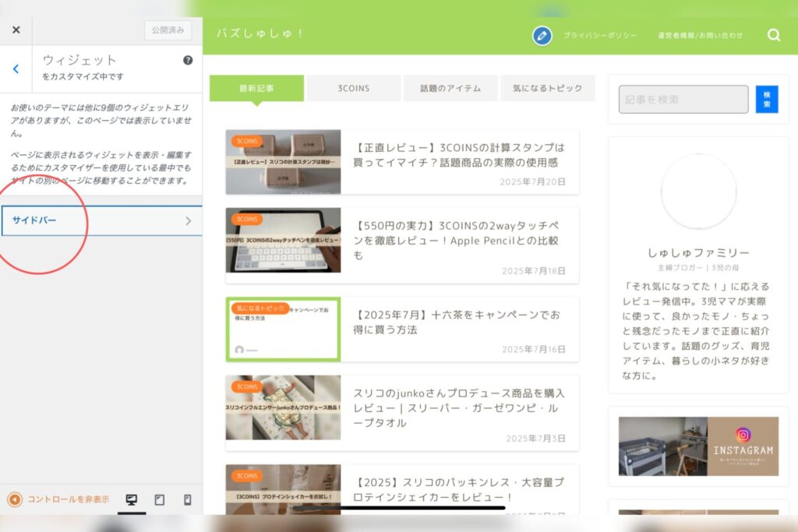Viewport: 798px width, 532px height.
Task: Click the 気になるトピック label on 十六茶 thumbnail
Action: (x=260, y=308)
